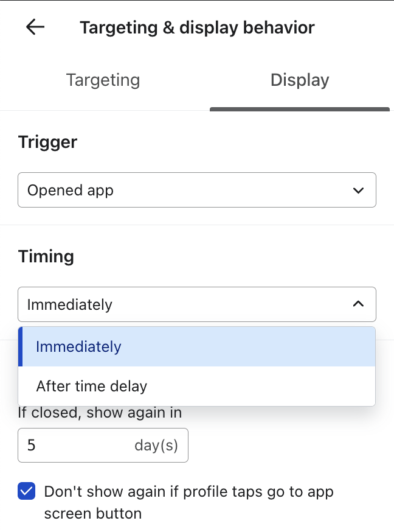
Task: Switch to the Targeting tab
Action: tap(103, 80)
